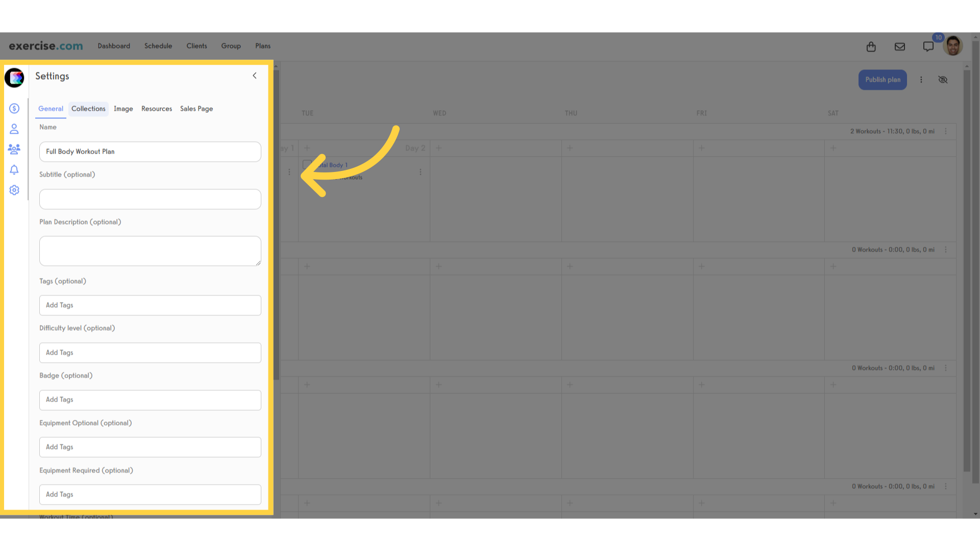Click the Add Tags field for Difficulty level
Screen dimensions: 980x551
click(150, 352)
